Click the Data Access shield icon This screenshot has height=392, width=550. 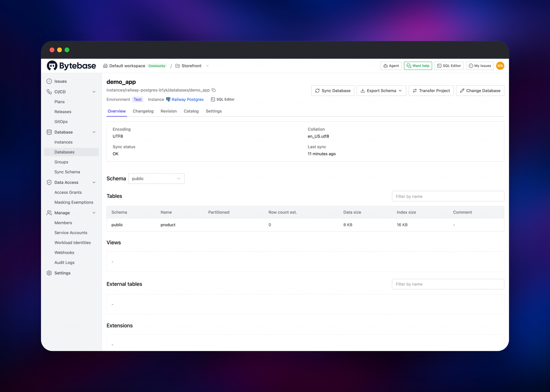(49, 182)
